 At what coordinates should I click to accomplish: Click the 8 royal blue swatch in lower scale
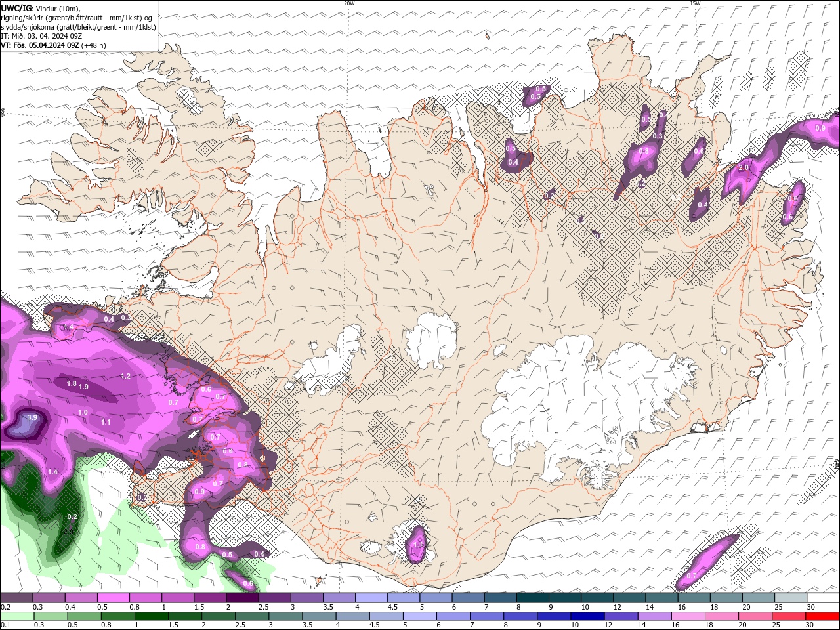[520, 616]
